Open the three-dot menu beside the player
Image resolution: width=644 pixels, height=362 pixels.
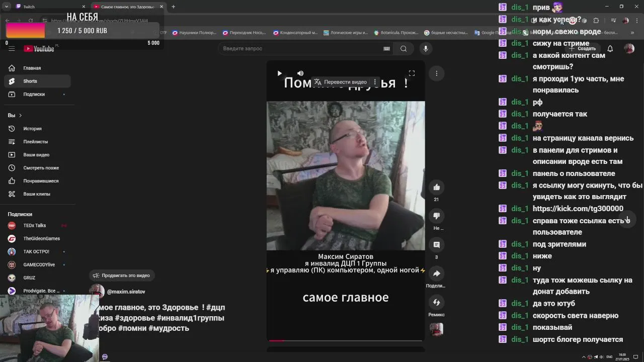(x=437, y=73)
